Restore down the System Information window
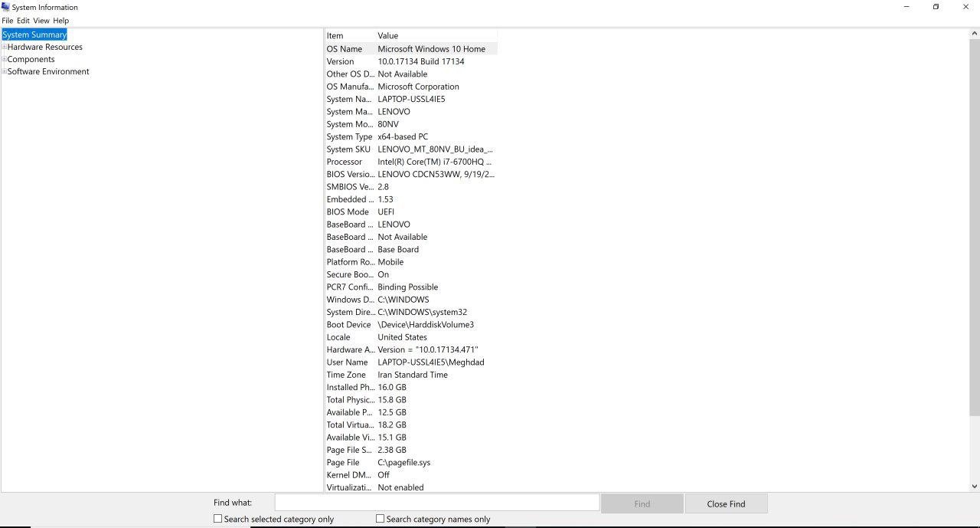 [x=936, y=7]
